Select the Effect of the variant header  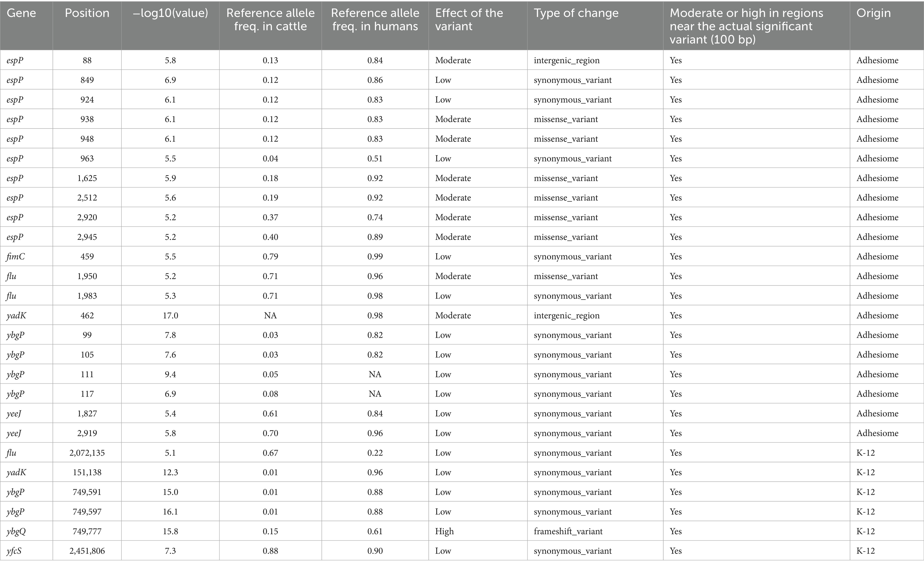tap(469, 20)
